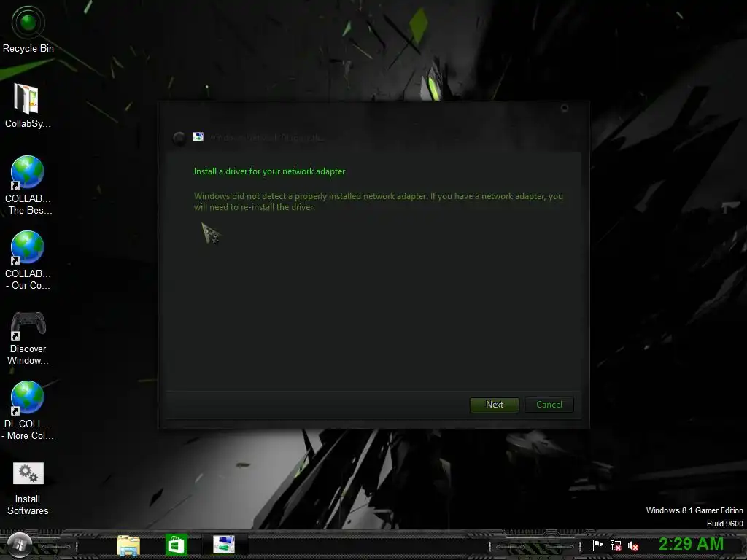Viewport: 747px width, 560px height.
Task: Close the Network Diagnostics dialog
Action: click(565, 108)
